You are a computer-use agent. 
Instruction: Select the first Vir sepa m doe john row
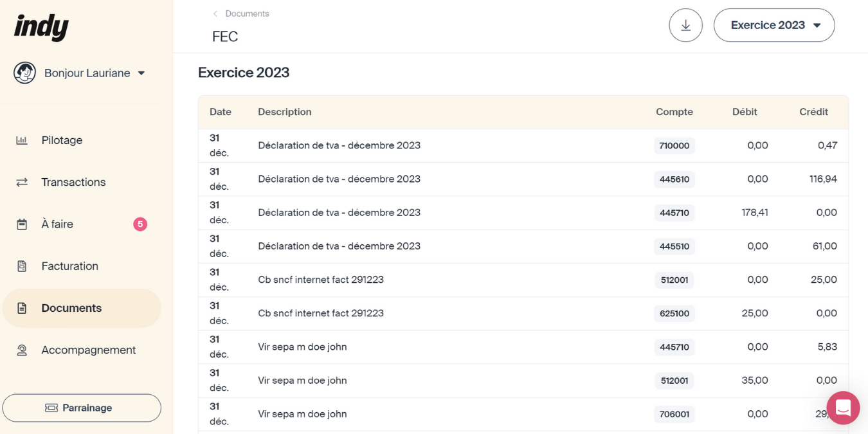click(302, 347)
